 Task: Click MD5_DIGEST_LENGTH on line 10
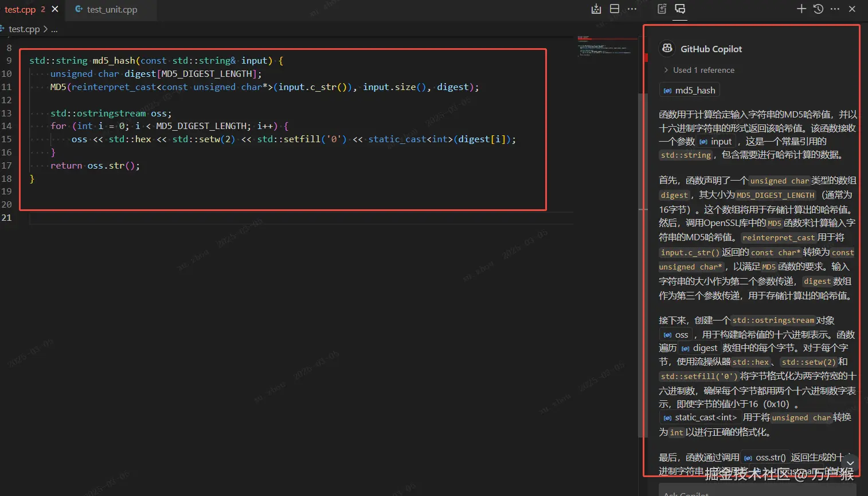[x=207, y=74]
